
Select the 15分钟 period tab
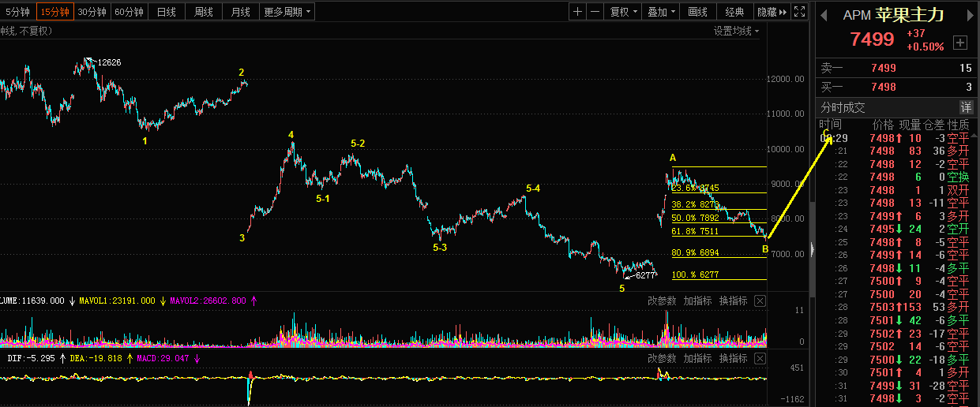point(54,12)
